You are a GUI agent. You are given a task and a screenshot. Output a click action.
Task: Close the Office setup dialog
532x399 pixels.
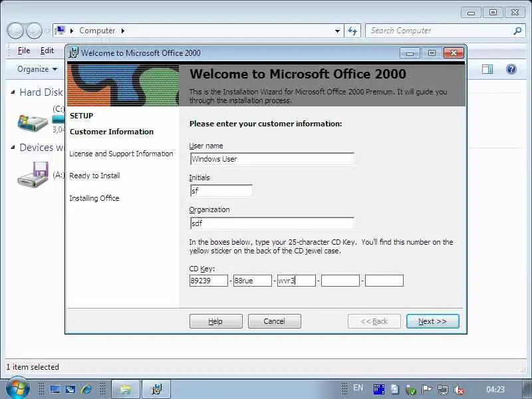click(x=454, y=53)
